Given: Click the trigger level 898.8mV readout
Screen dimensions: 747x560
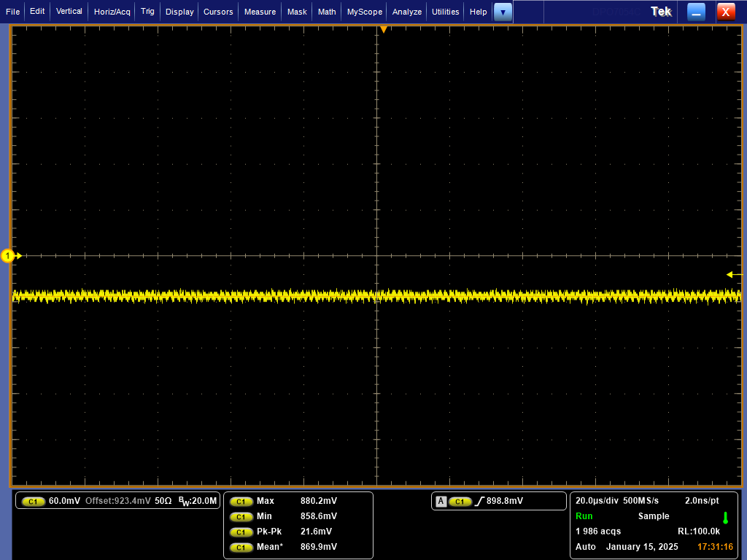Looking at the screenshot, I should 505,501.
